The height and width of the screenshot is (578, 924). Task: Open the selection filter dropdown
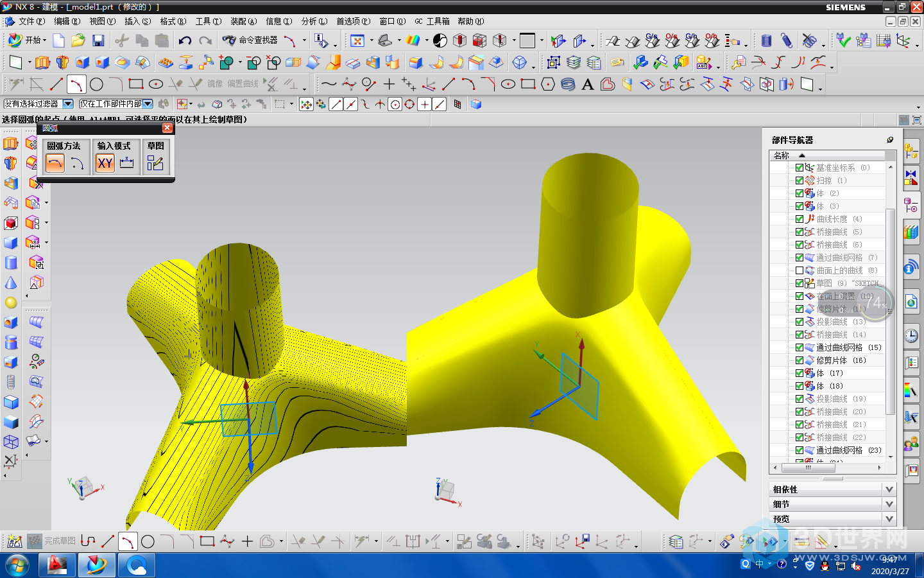[x=68, y=104]
